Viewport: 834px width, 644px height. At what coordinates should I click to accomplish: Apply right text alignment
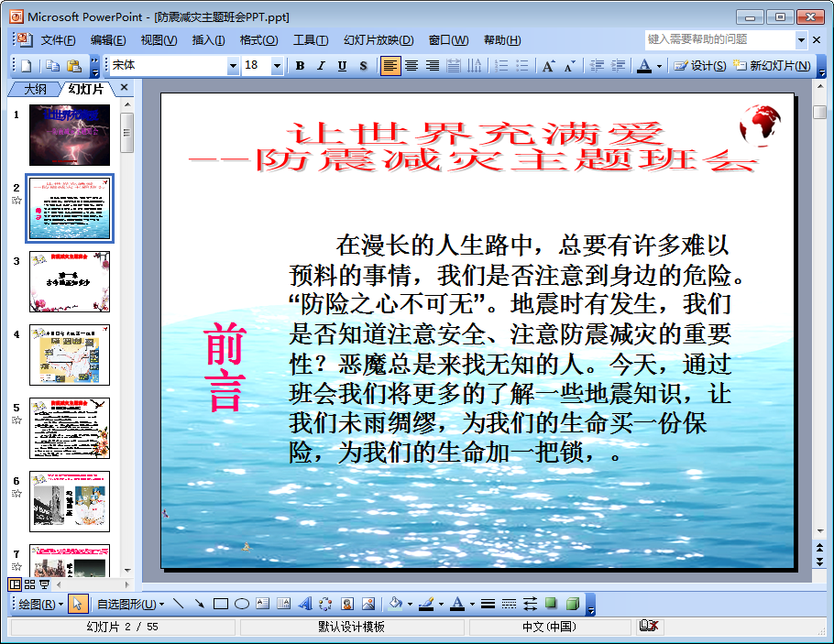tap(433, 66)
